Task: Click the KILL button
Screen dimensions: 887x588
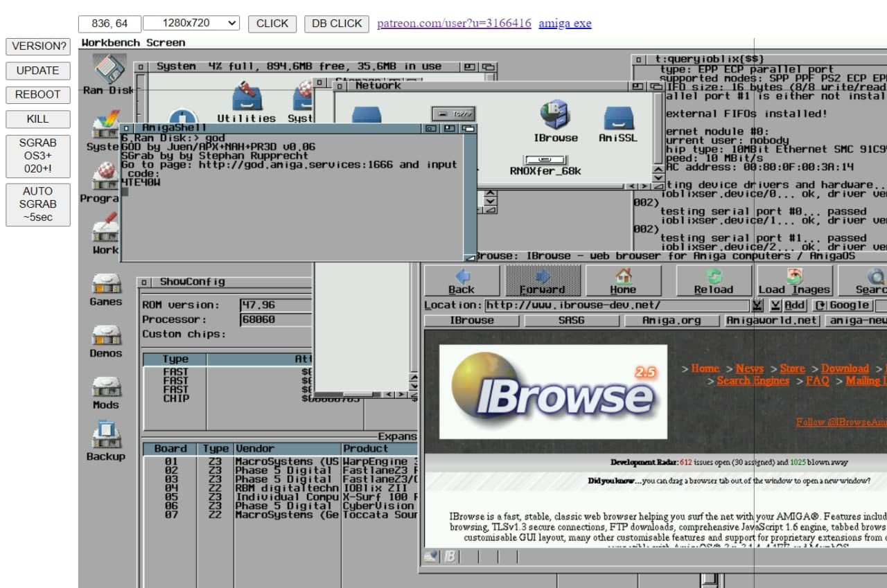Action: [38, 119]
